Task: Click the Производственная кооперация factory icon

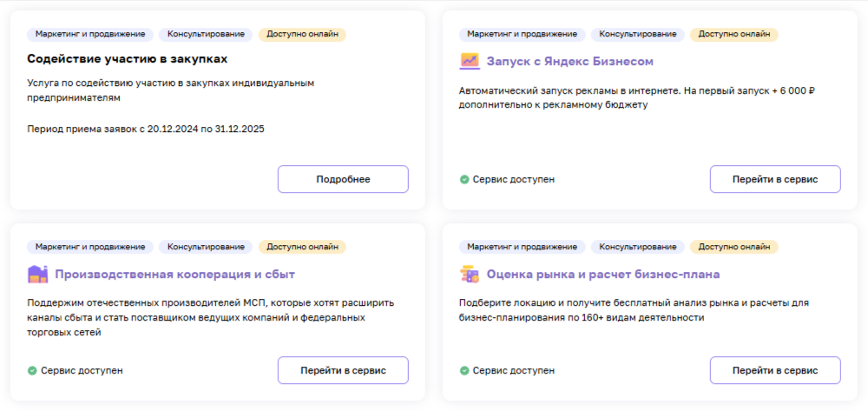Action: pyautogui.click(x=37, y=275)
